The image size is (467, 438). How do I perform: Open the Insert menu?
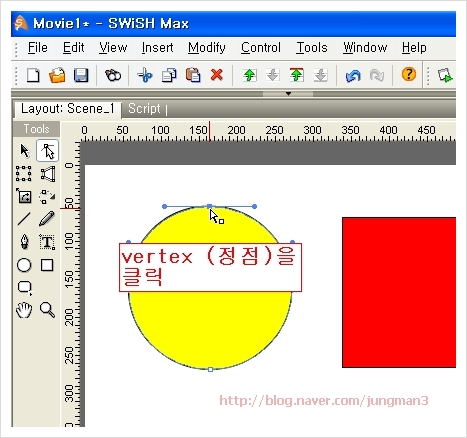tap(157, 48)
